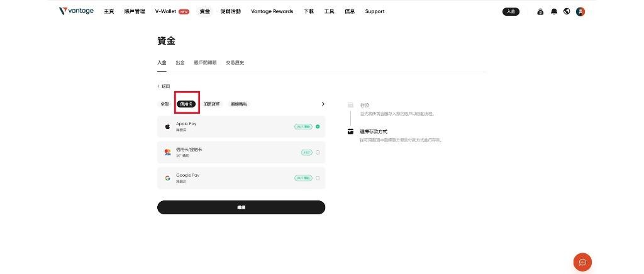Image resolution: width=644 pixels, height=274 pixels.
Task: Open the 資金 funds menu
Action: (x=205, y=11)
